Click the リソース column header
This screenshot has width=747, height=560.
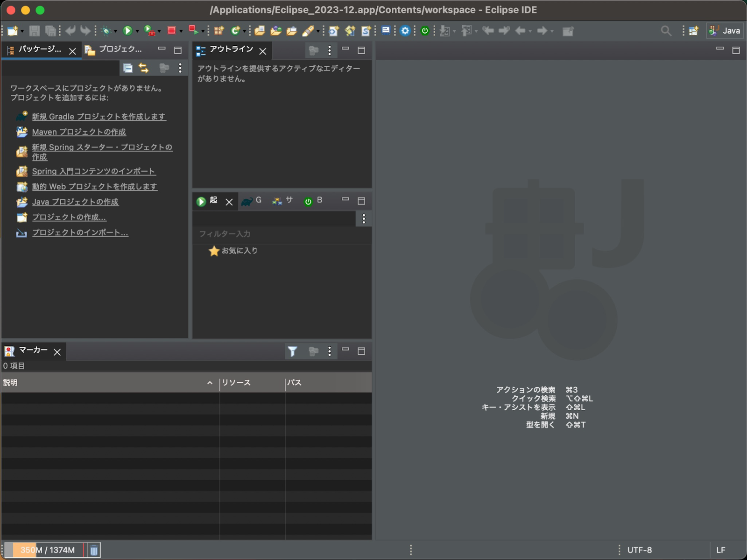252,383
